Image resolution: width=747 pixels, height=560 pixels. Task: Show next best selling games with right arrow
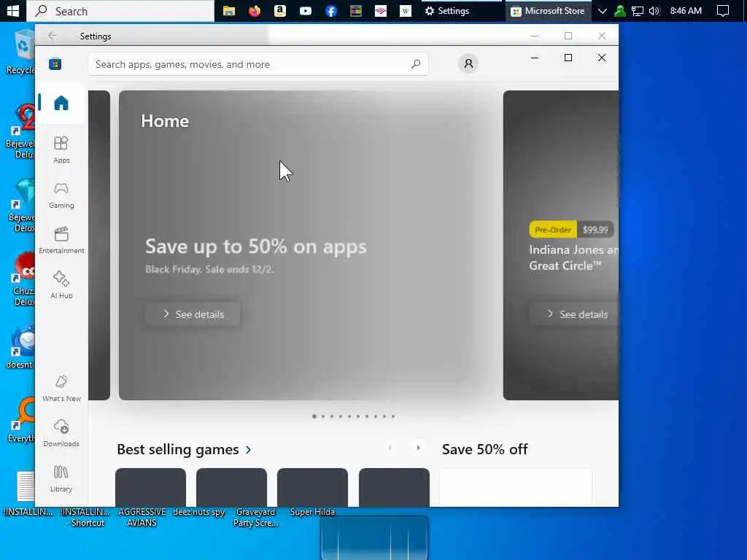coord(418,448)
